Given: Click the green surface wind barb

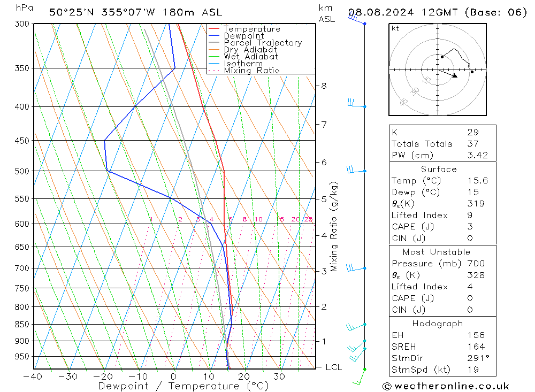Looking at the screenshot, I should coord(360,376).
